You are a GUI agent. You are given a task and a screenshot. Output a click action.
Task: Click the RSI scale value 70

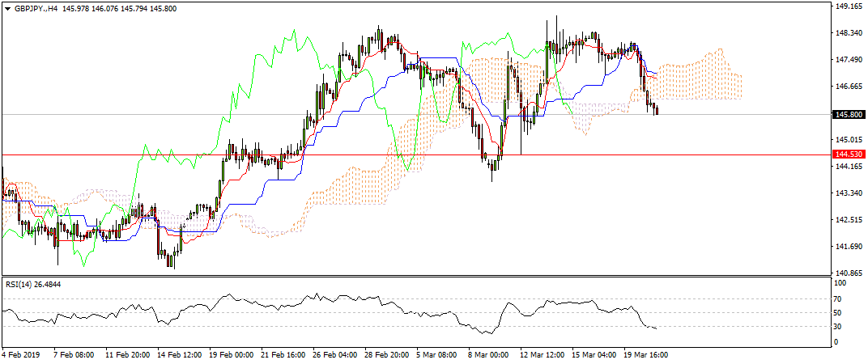click(x=839, y=299)
